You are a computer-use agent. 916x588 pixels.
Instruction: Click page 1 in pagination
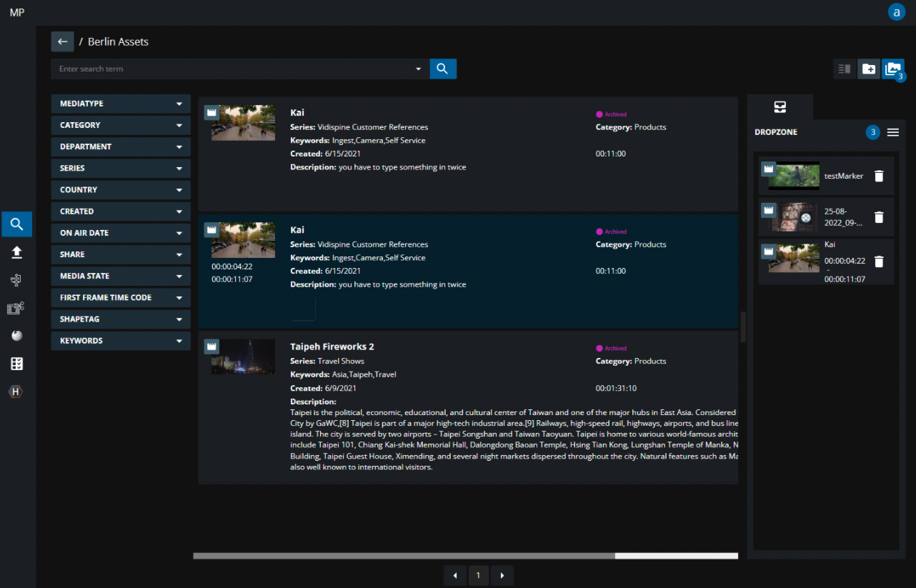[x=479, y=575]
